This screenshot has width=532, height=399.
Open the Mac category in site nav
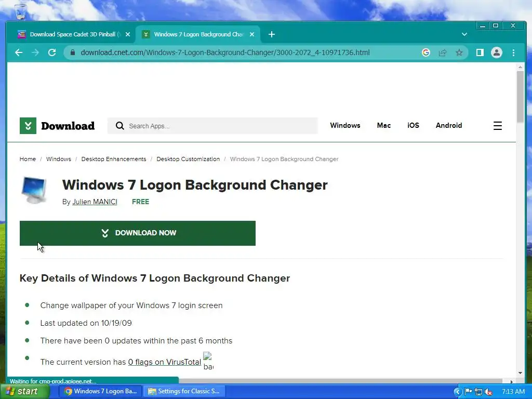(x=384, y=126)
